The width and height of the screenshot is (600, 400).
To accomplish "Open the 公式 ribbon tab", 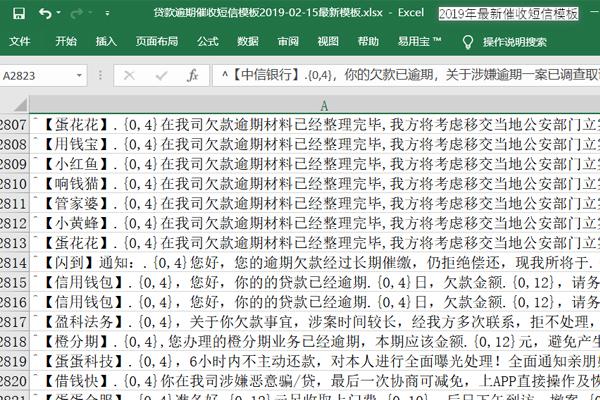I will pyautogui.click(x=208, y=41).
